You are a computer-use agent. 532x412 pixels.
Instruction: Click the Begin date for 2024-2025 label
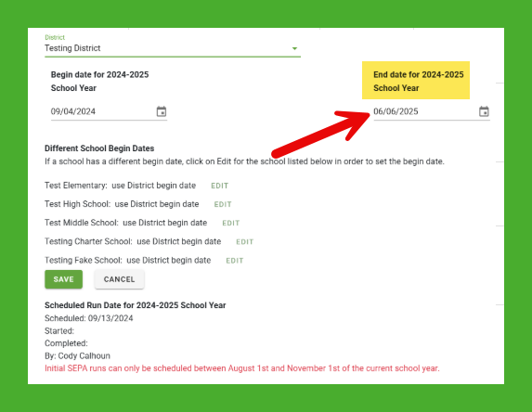coord(99,82)
